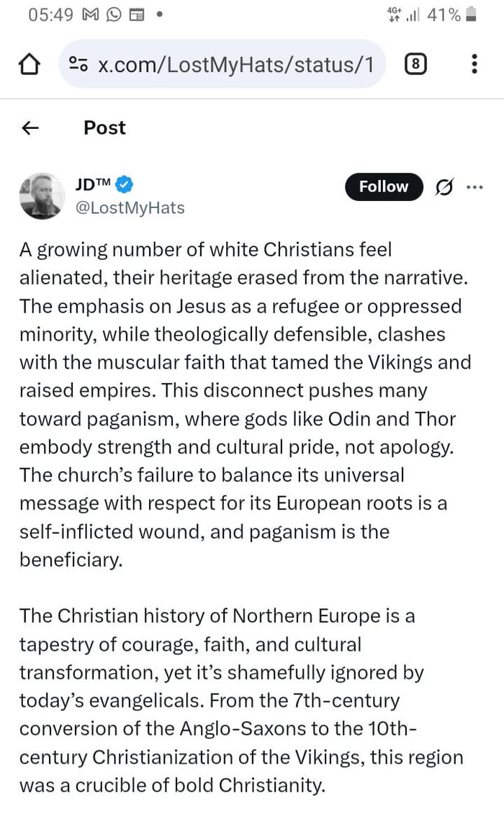Tap the 4G+ signal strength indicator
Image resolution: width=504 pixels, height=815 pixels.
click(x=405, y=15)
